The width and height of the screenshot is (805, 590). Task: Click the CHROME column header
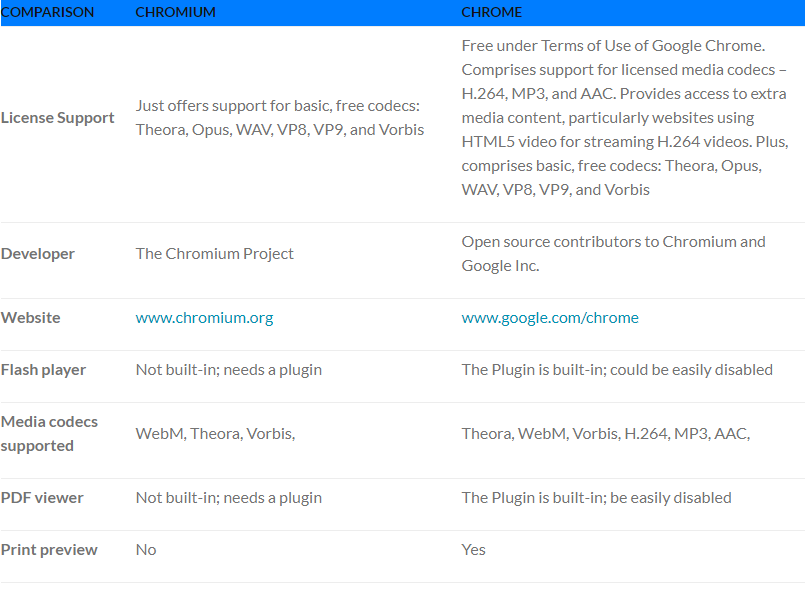point(491,12)
